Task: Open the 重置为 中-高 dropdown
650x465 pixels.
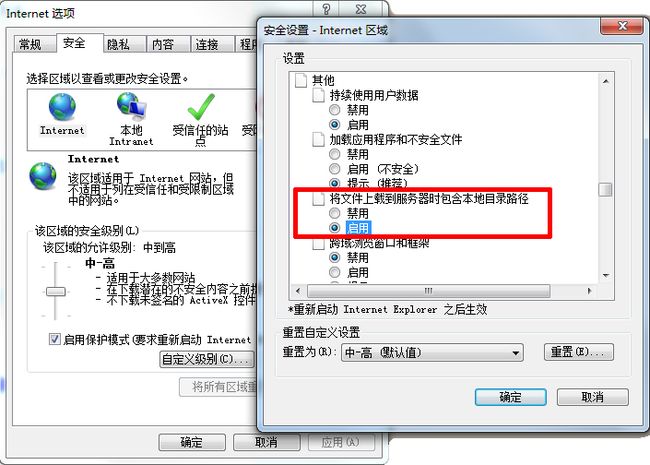Action: [432, 353]
